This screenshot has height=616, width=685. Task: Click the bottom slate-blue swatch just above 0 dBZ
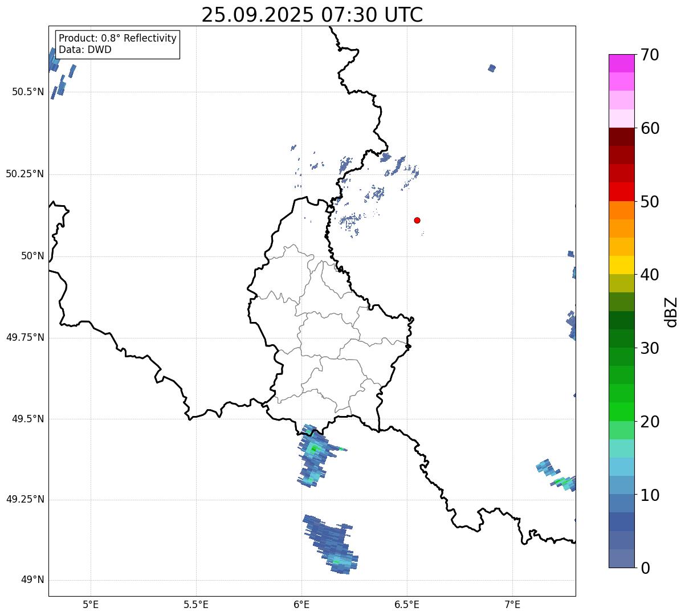click(621, 558)
